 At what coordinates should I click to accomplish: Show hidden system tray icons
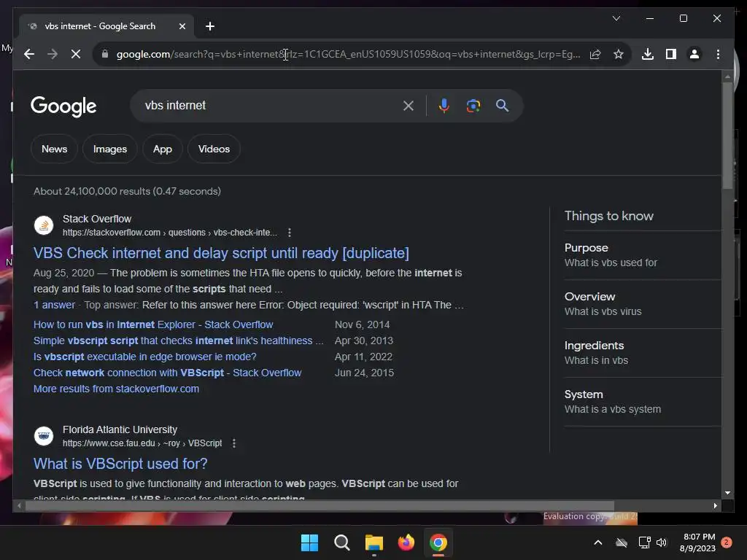(598, 542)
